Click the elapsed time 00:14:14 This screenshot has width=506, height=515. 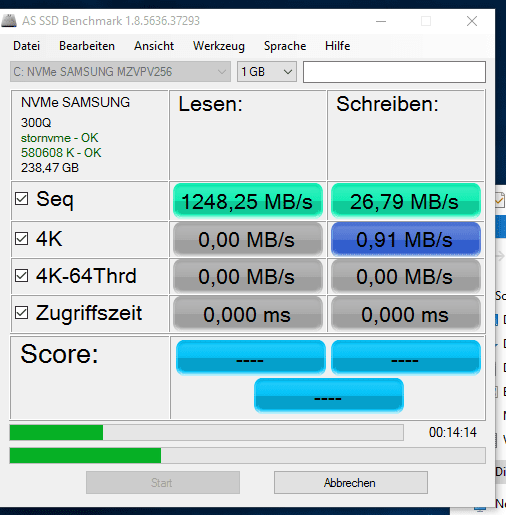click(453, 432)
